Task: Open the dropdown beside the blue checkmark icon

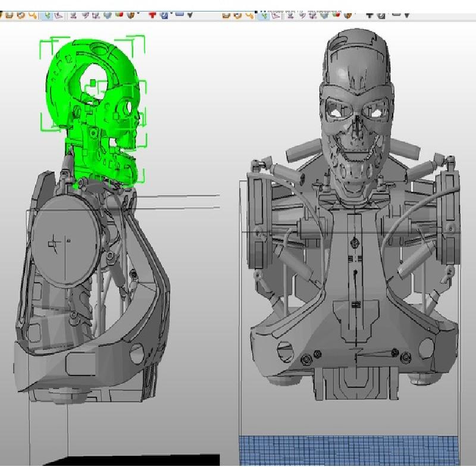Action: [x=171, y=13]
